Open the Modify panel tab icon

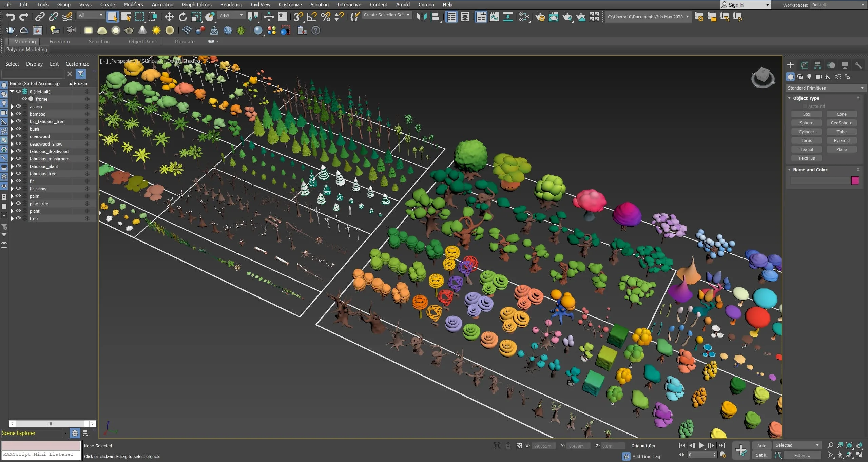click(x=804, y=65)
